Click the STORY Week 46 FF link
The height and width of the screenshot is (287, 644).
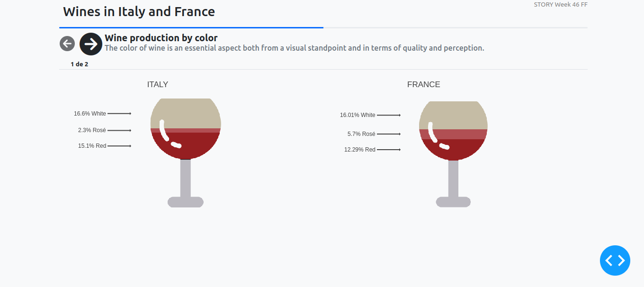[561, 5]
